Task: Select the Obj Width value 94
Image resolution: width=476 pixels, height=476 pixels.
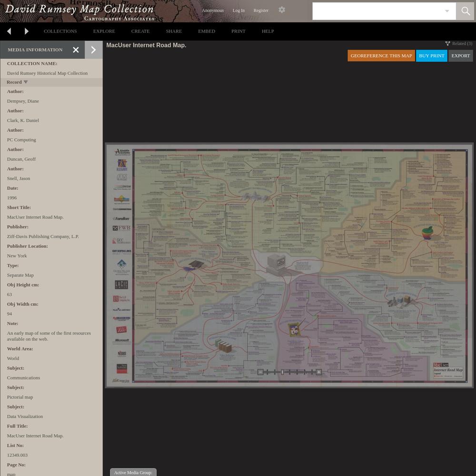Action: click(10, 314)
